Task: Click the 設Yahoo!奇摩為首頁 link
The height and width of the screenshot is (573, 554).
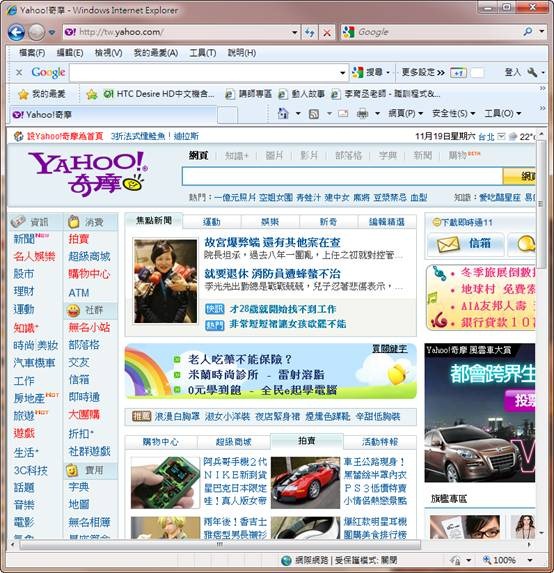Action: (65, 136)
